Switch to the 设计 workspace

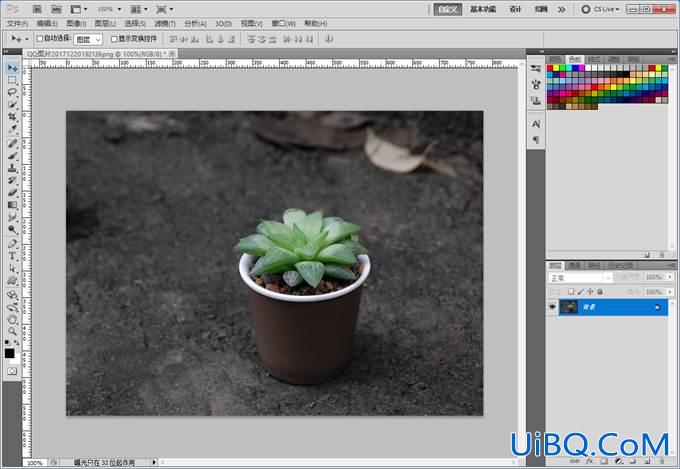pos(515,9)
